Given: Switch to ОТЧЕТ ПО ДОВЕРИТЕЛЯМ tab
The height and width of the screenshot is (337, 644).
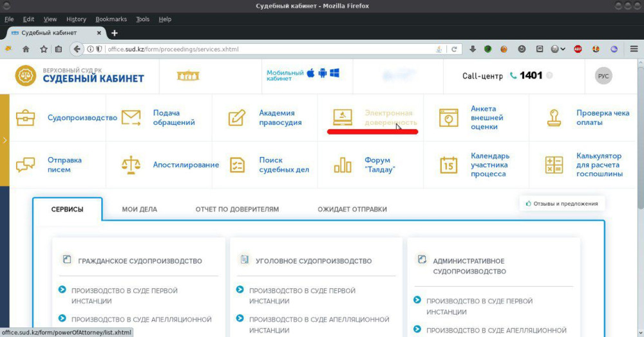Looking at the screenshot, I should (237, 209).
